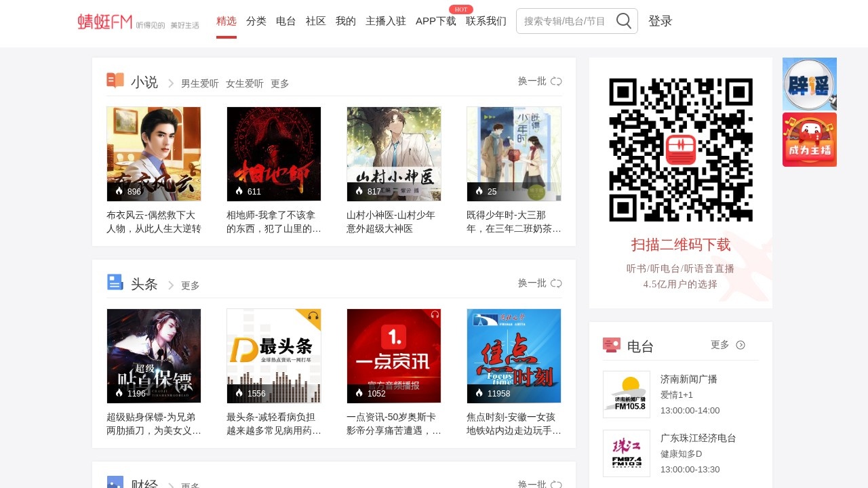Click the 成为主播 badge
This screenshot has width=868, height=488.
pyautogui.click(x=809, y=139)
